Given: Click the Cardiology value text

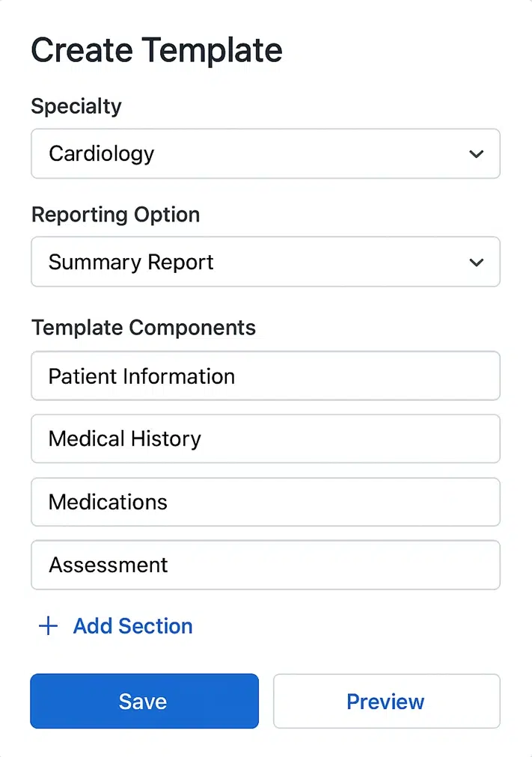Looking at the screenshot, I should pos(101,154).
